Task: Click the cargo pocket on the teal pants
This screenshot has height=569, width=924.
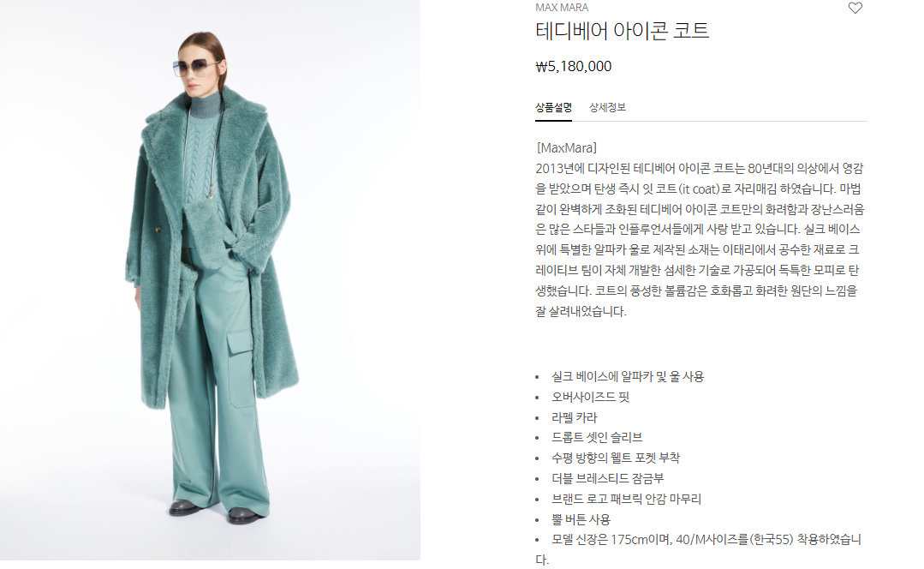Action: [240, 369]
